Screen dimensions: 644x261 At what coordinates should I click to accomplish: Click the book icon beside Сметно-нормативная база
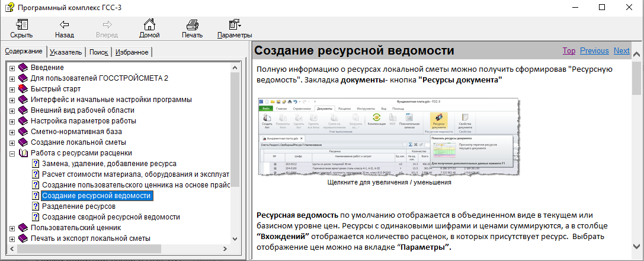click(x=24, y=132)
